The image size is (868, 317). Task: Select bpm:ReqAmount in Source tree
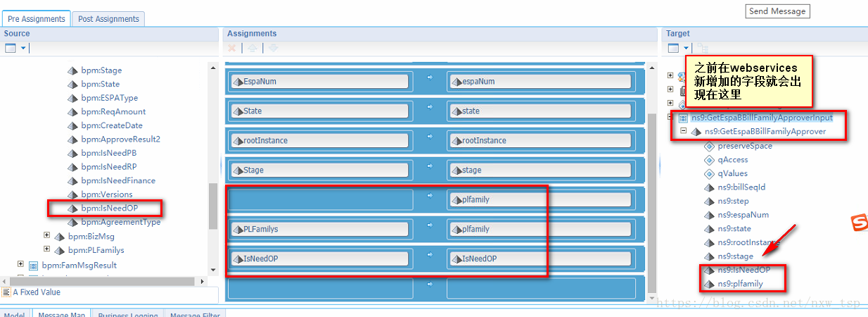tap(113, 112)
